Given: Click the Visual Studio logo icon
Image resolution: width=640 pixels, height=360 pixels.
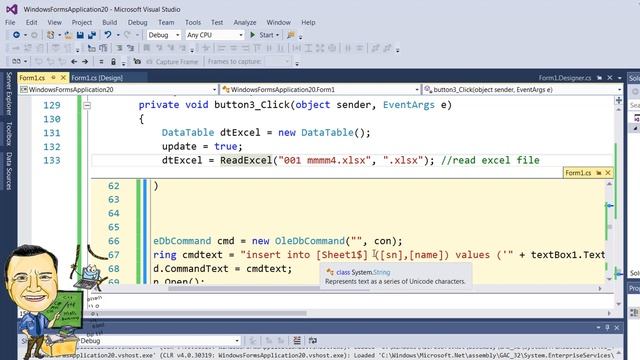Looking at the screenshot, I should (x=11, y=9).
